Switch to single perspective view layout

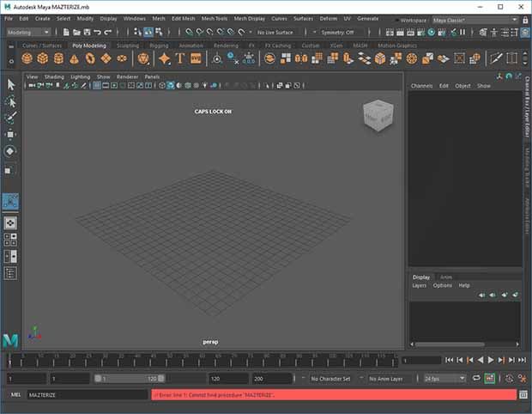10,223
